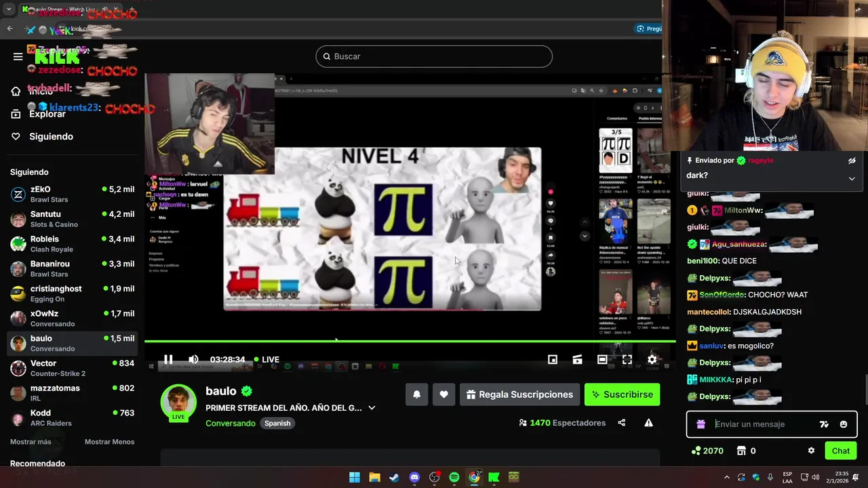868x488 pixels.
Task: Open Spotify from taskbar
Action: 454,477
